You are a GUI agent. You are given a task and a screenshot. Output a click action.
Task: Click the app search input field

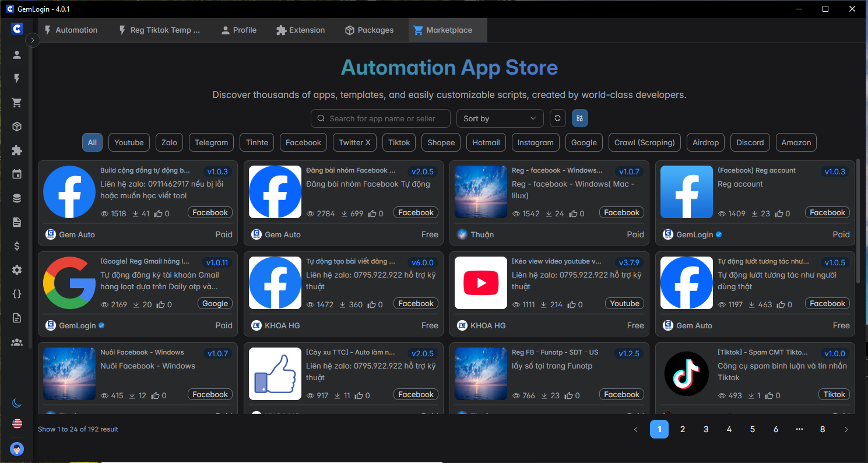click(381, 118)
